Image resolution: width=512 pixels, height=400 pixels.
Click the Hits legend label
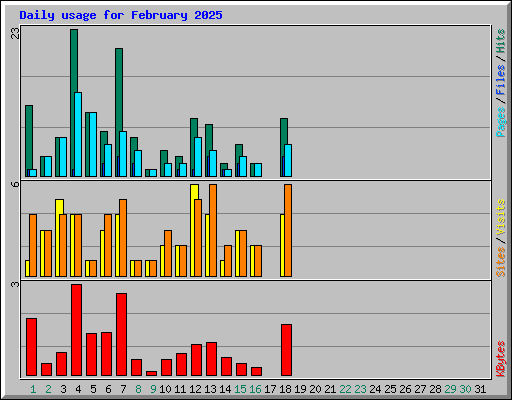[500, 41]
